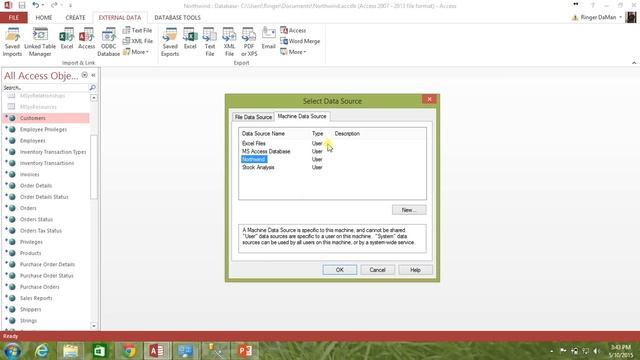Import from Excel in Import & Link group

[x=67, y=39]
